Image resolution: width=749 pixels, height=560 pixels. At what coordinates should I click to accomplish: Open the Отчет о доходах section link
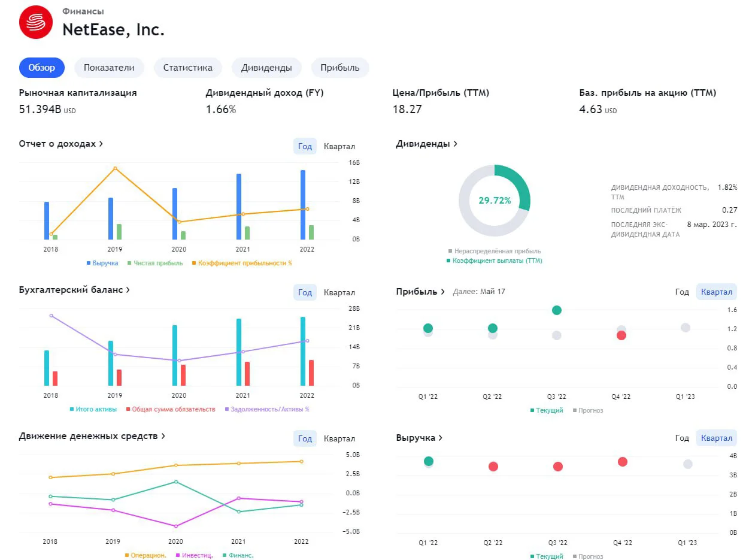pyautogui.click(x=61, y=144)
